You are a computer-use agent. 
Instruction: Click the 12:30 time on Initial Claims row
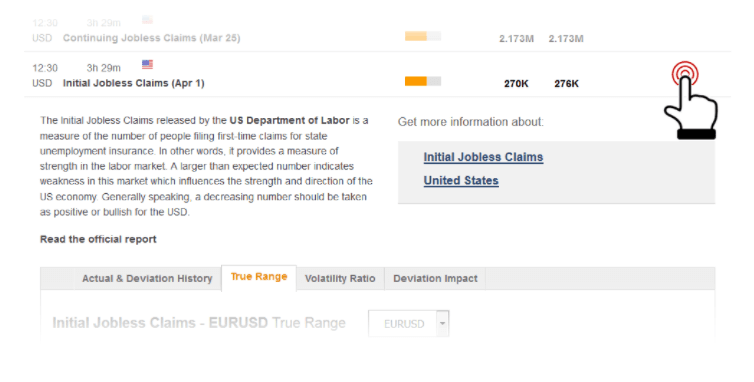coord(45,68)
